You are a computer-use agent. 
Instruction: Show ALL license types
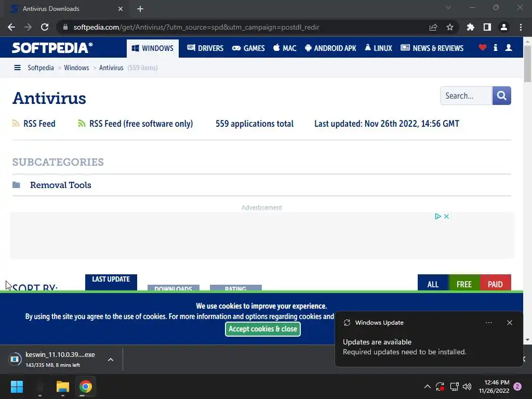click(x=433, y=283)
